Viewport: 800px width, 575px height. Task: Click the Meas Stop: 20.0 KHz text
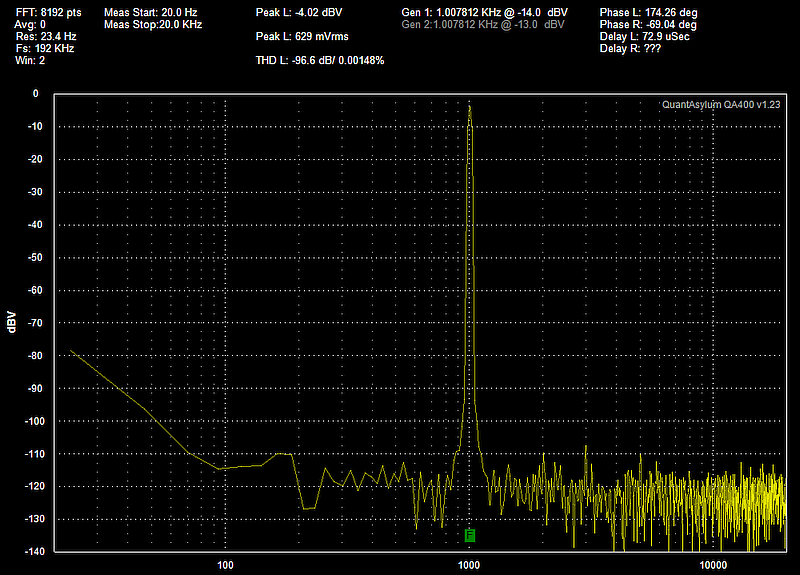tap(153, 24)
